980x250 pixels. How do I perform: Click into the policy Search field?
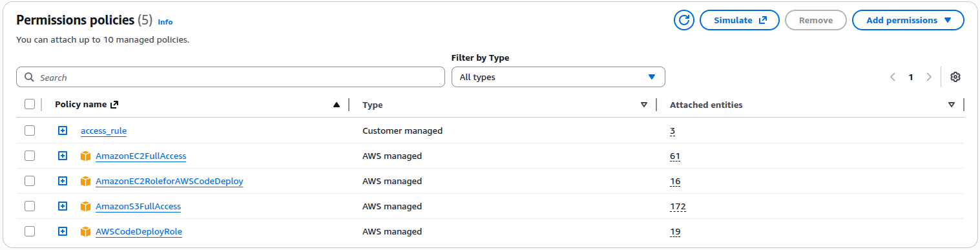click(231, 77)
